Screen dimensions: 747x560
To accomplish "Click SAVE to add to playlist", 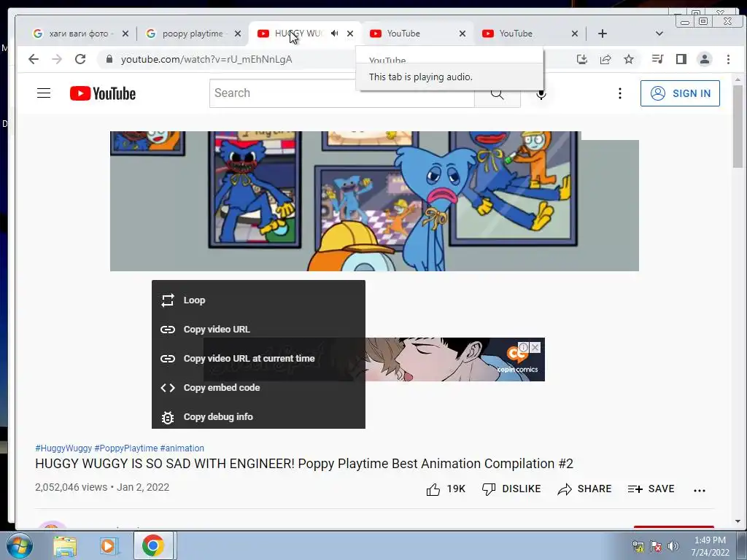I will point(651,489).
